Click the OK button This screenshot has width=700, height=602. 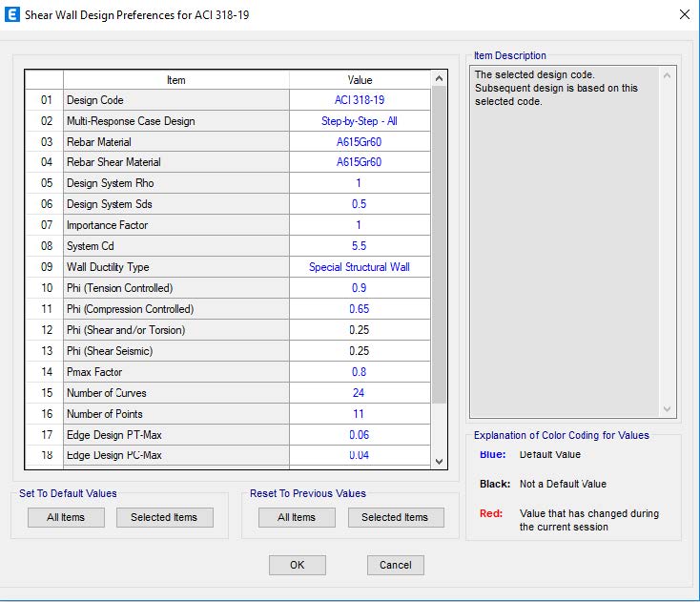pos(298,565)
